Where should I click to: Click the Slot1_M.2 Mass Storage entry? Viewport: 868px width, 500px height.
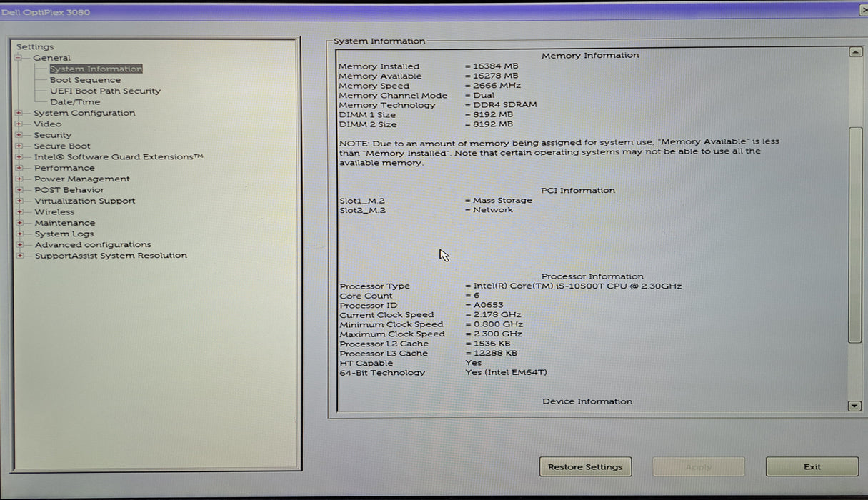pyautogui.click(x=436, y=201)
